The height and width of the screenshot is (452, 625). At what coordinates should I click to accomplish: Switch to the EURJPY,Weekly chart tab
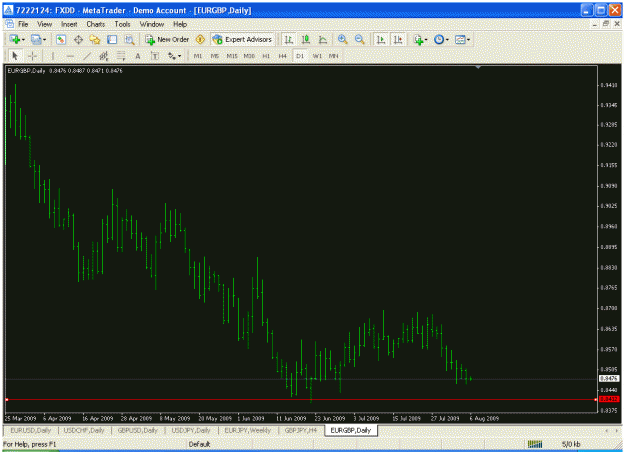point(248,430)
